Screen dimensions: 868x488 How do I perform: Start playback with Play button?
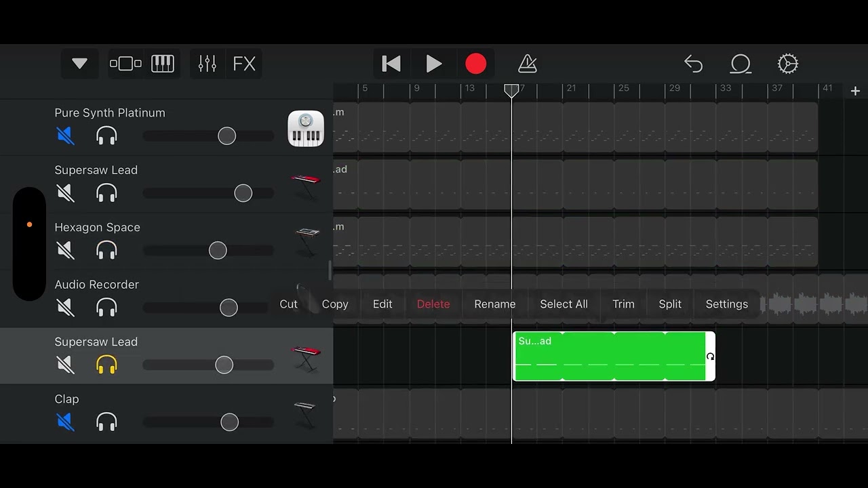click(434, 64)
